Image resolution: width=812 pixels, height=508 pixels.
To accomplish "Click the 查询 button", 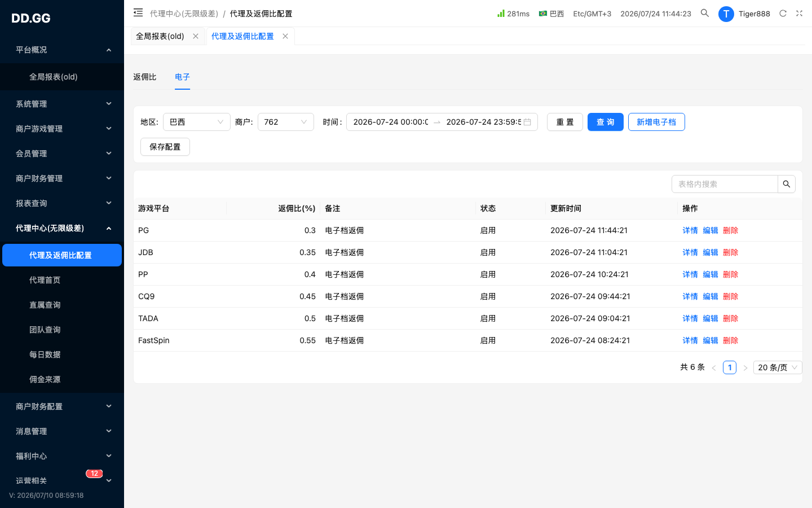I will [606, 122].
